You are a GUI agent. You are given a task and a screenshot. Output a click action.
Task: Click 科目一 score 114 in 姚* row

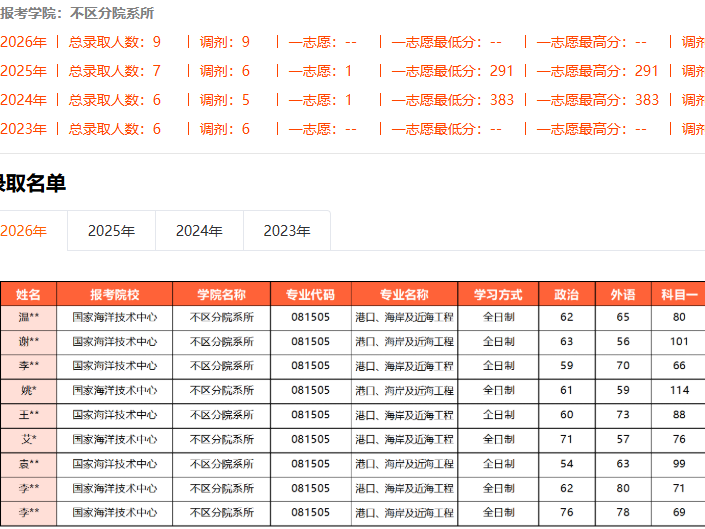pyautogui.click(x=679, y=391)
